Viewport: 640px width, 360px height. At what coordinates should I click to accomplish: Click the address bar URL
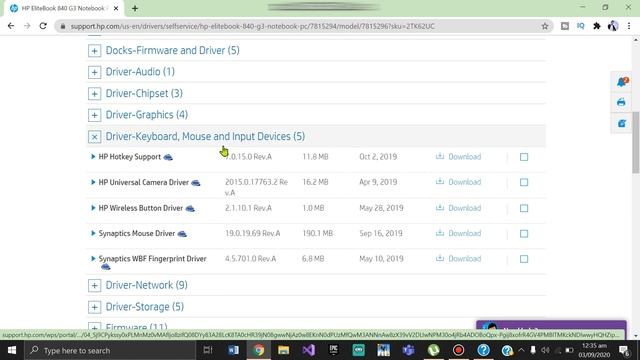coord(252,26)
